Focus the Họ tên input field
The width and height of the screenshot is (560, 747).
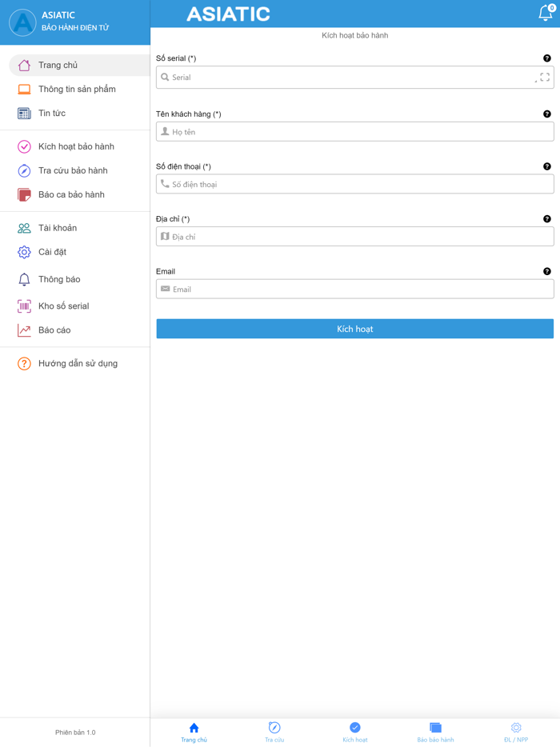point(360,132)
